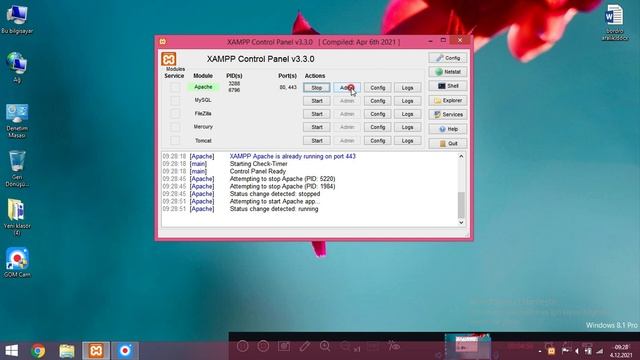The height and width of the screenshot is (360, 640).
Task: Launch Chrome from the taskbar
Action: (x=38, y=351)
